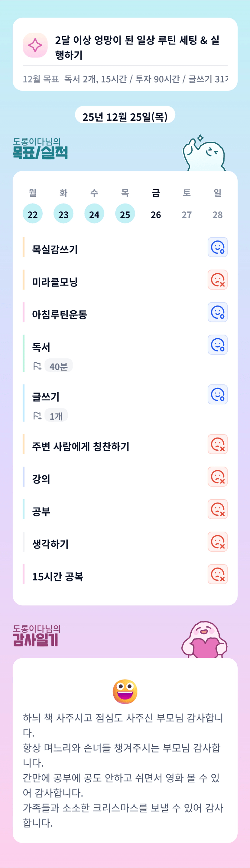Open the 주변 사람에게 칭찬하기 routine item
Image resolution: width=250 pixels, height=868 pixels.
(81, 446)
